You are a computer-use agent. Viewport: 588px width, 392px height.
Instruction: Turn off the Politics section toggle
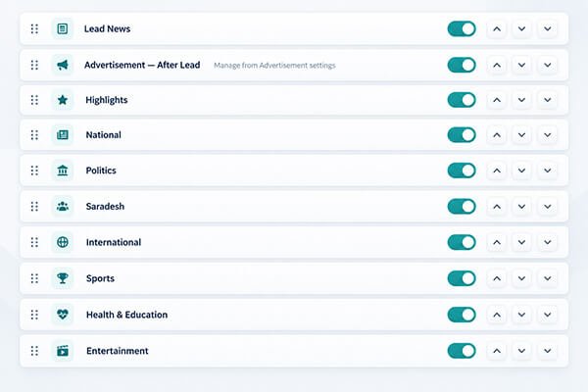(462, 171)
